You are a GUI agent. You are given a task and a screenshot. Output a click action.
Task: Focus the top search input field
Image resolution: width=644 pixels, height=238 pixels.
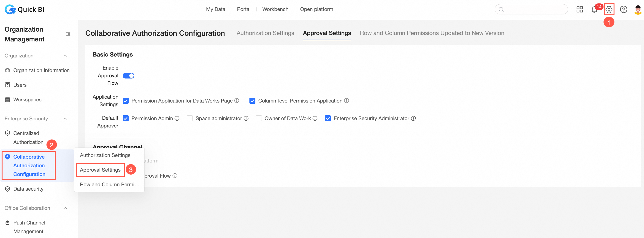[x=531, y=10]
